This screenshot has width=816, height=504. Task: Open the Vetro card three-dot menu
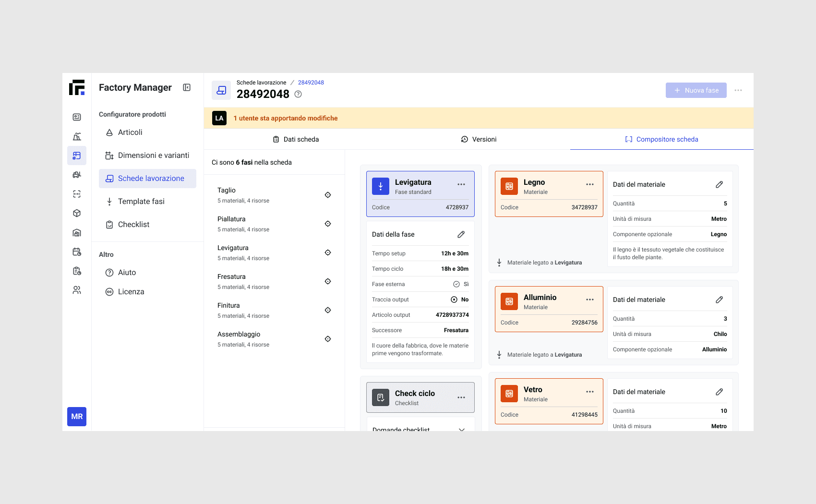pos(590,392)
